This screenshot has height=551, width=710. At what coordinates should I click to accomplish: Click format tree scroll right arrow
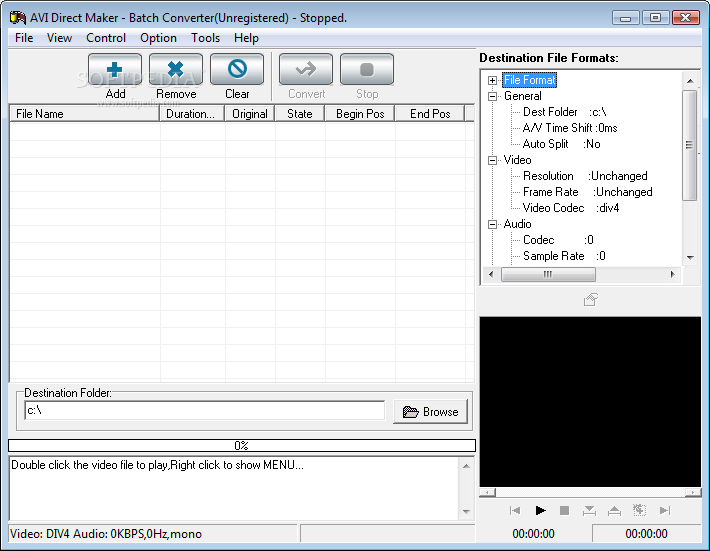[x=673, y=274]
